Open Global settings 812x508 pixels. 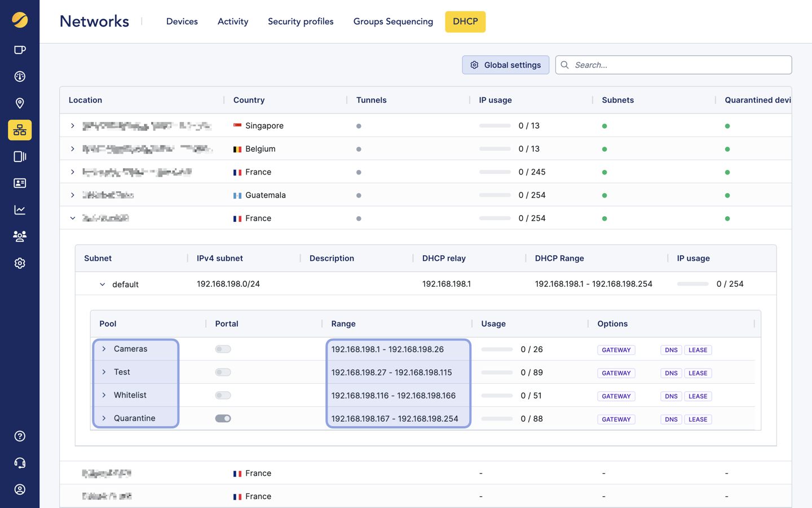(x=505, y=64)
